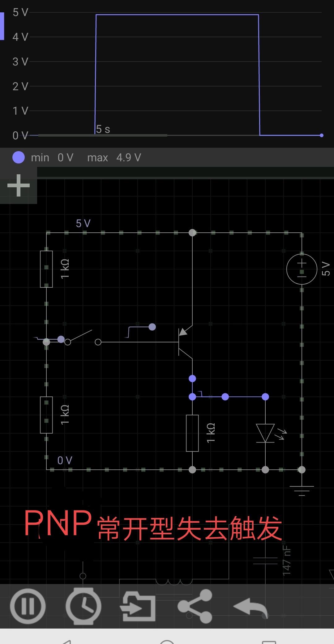Select the 5 V voltage source
This screenshot has width=334, height=644.
click(302, 269)
